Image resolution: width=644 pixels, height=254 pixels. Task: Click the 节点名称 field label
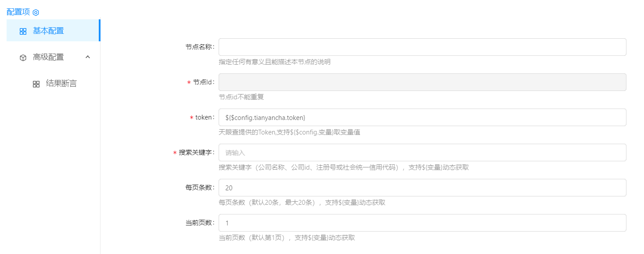[199, 47]
